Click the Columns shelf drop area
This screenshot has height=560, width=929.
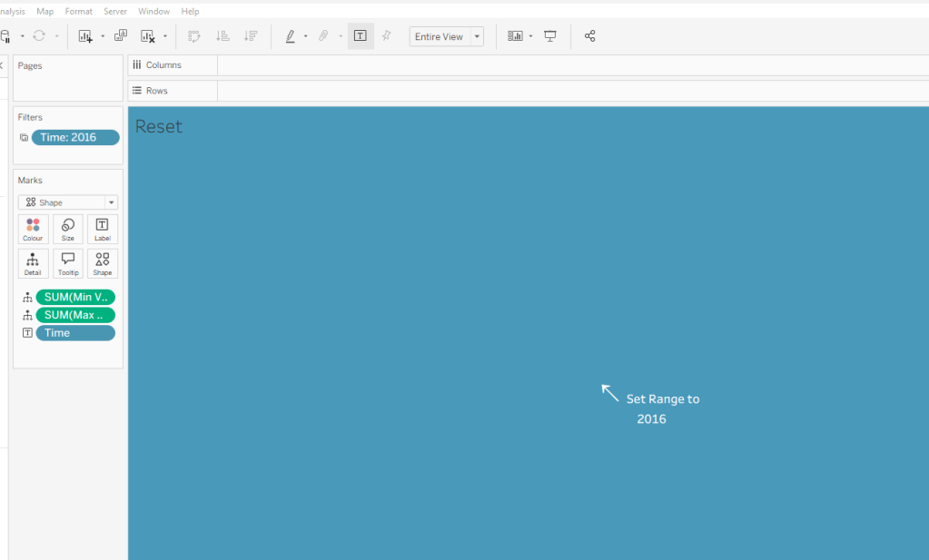click(x=572, y=65)
